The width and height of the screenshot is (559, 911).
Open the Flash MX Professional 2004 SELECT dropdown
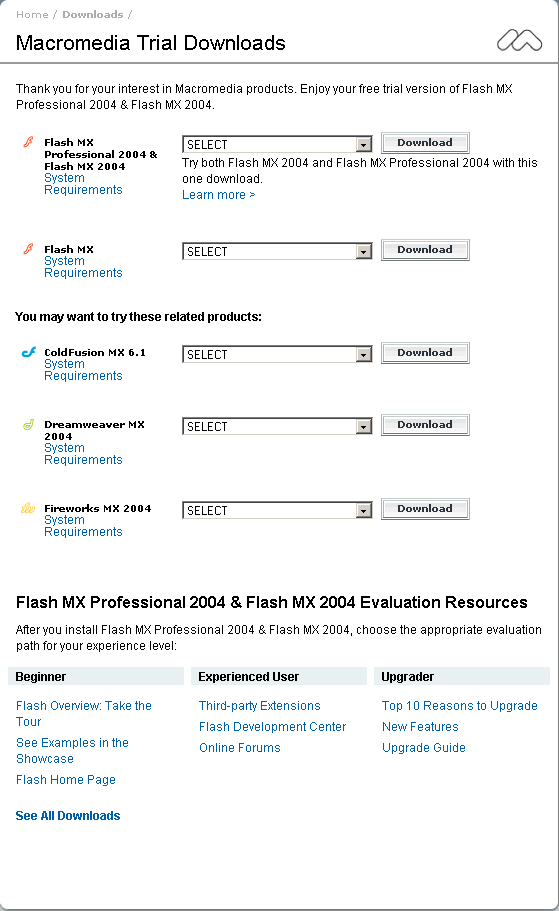pyautogui.click(x=277, y=144)
